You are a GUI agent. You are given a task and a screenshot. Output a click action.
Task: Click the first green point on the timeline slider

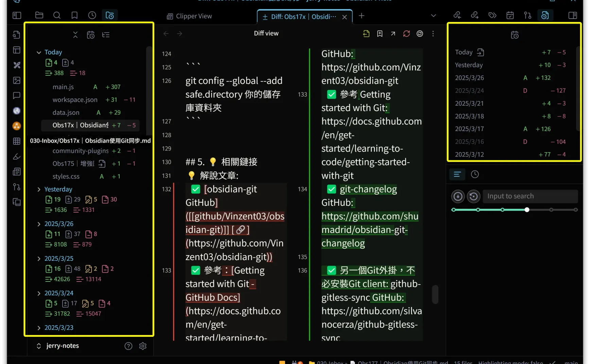tap(453, 210)
